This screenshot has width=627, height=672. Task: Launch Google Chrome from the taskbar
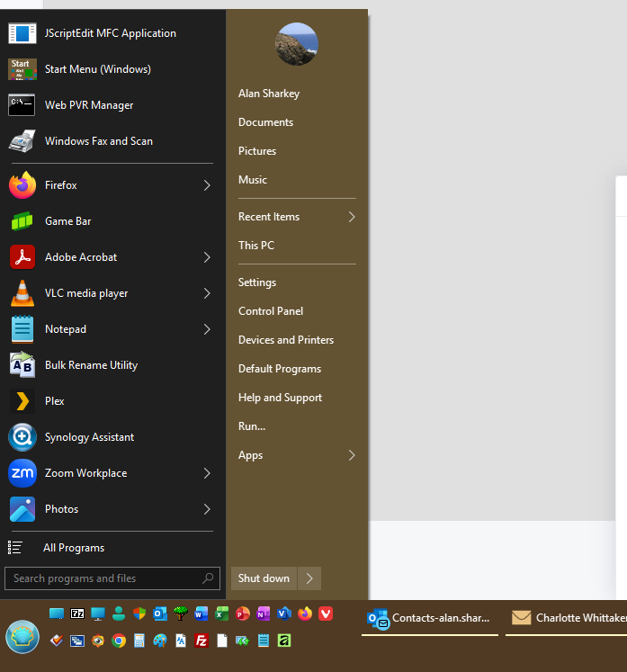click(118, 641)
